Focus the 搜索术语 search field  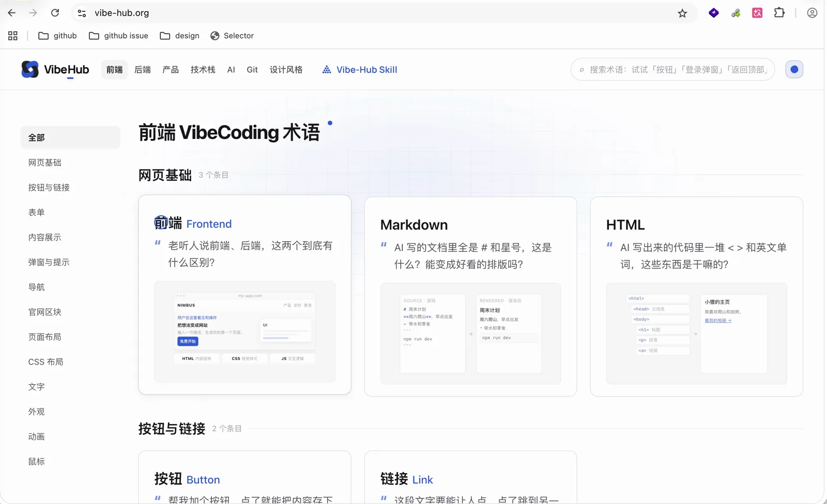(x=672, y=69)
